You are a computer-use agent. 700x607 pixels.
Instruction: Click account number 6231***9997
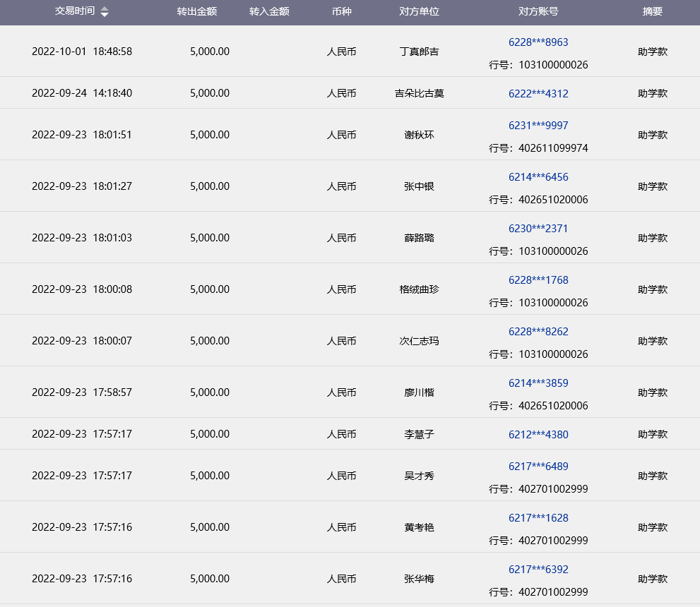tap(538, 126)
